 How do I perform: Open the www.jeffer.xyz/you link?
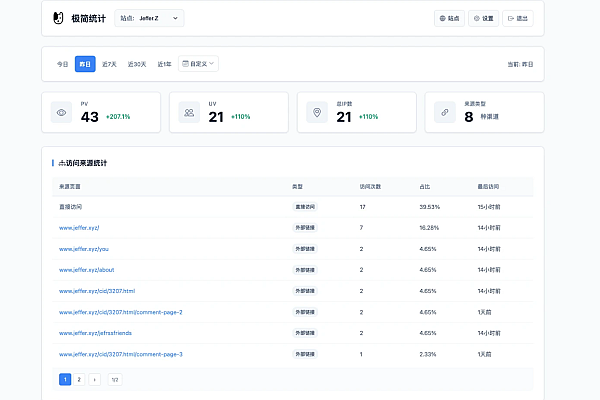84,249
